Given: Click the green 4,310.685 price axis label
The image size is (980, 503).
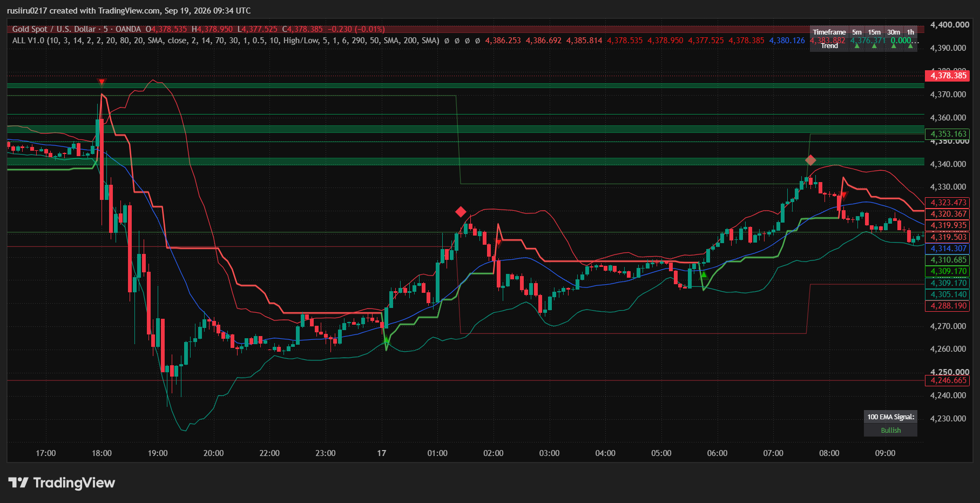Looking at the screenshot, I should [948, 260].
